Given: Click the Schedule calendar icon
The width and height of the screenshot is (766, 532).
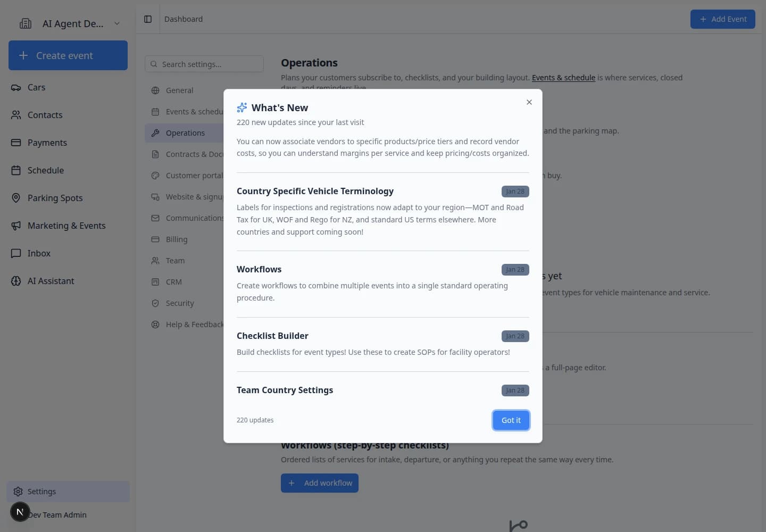Looking at the screenshot, I should [x=16, y=170].
